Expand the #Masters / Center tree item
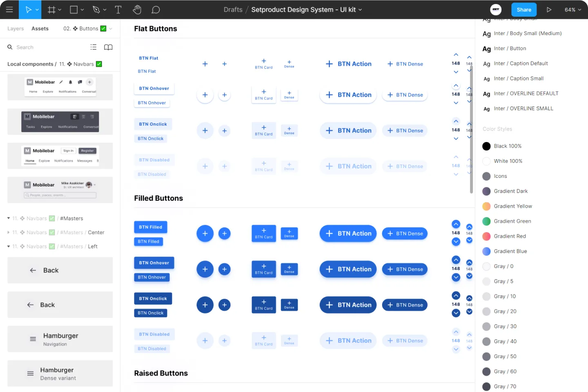This screenshot has height=392, width=588. pos(9,232)
